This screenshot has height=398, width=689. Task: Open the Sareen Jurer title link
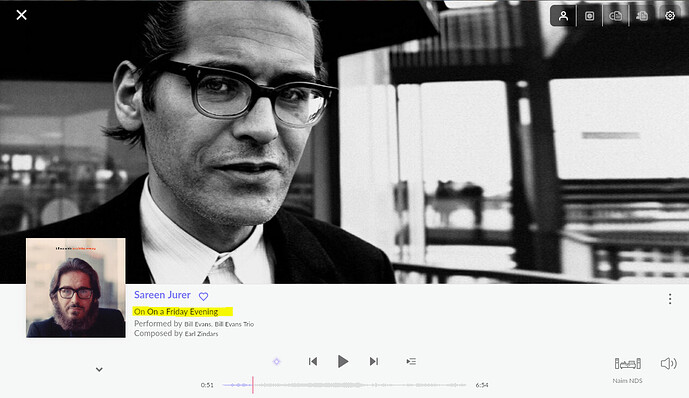(x=162, y=295)
